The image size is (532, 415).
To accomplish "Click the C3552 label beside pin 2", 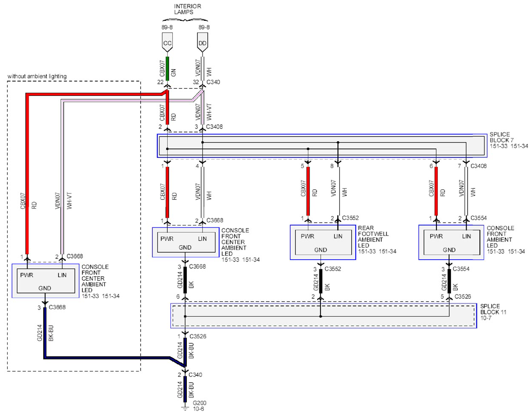I will click(x=350, y=218).
